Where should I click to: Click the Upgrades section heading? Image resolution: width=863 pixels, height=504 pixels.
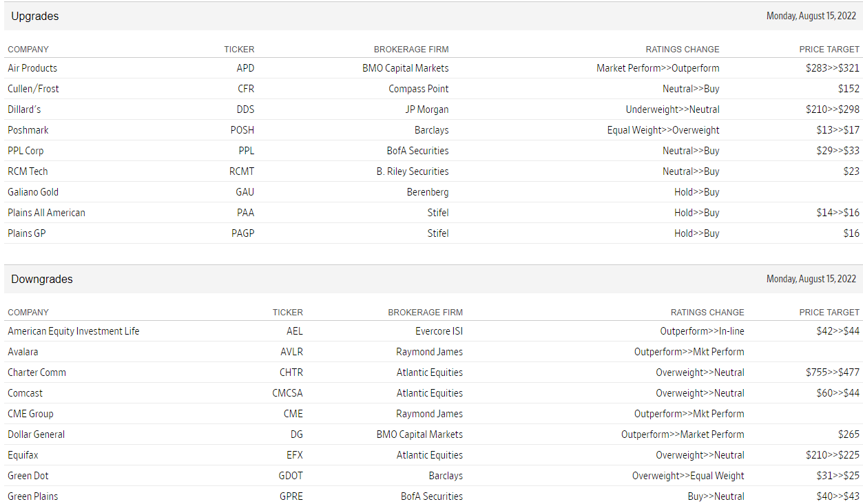tap(35, 17)
